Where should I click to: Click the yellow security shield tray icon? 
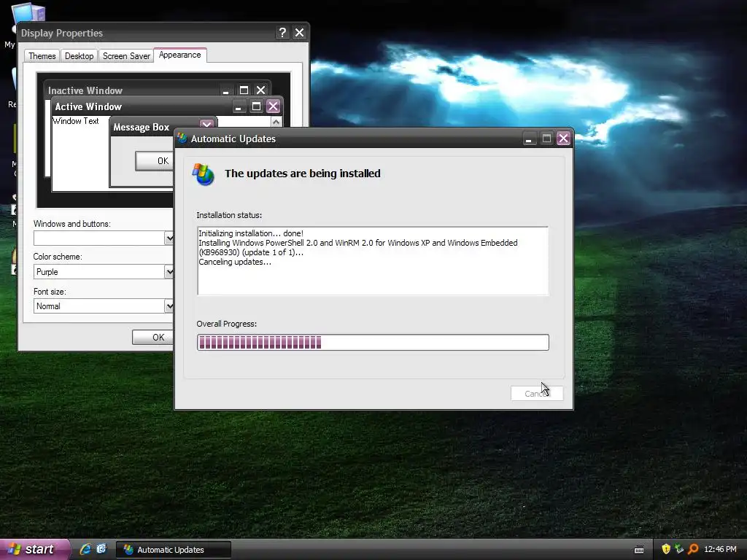click(x=666, y=549)
